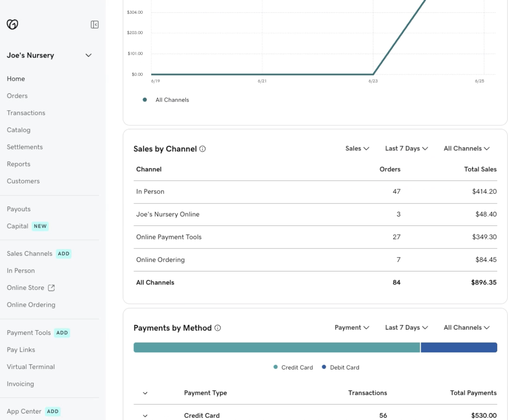Select the Online Ordering channel row
The width and height of the screenshot is (508, 420).
315,260
